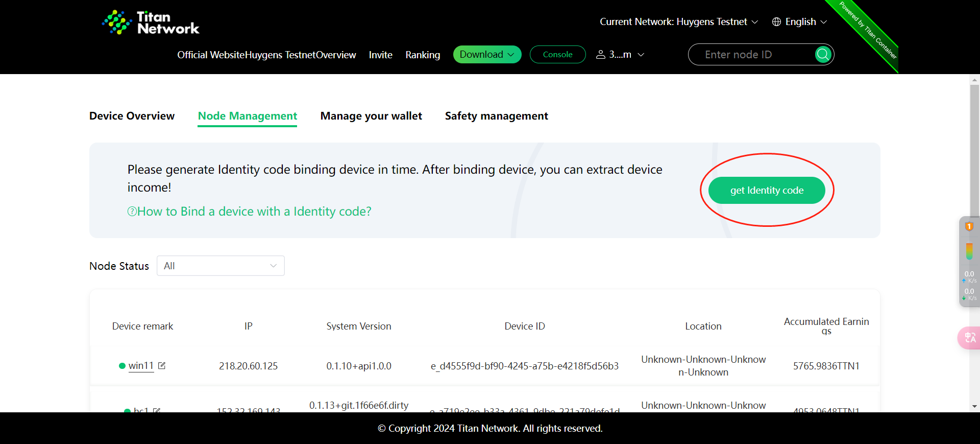The image size is (980, 444).
Task: Switch to the Device Overview tab
Action: coord(132,116)
